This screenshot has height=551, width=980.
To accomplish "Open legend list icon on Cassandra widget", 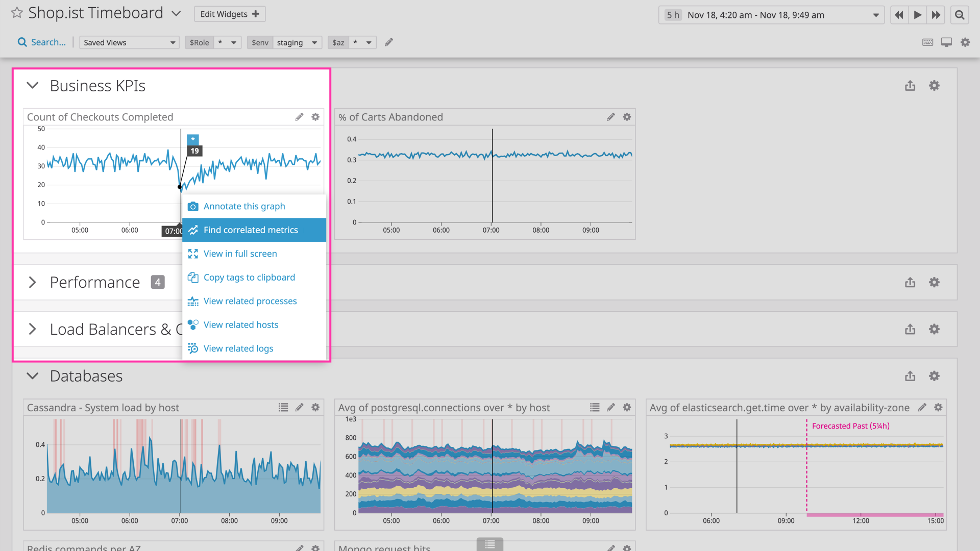I will pos(283,407).
